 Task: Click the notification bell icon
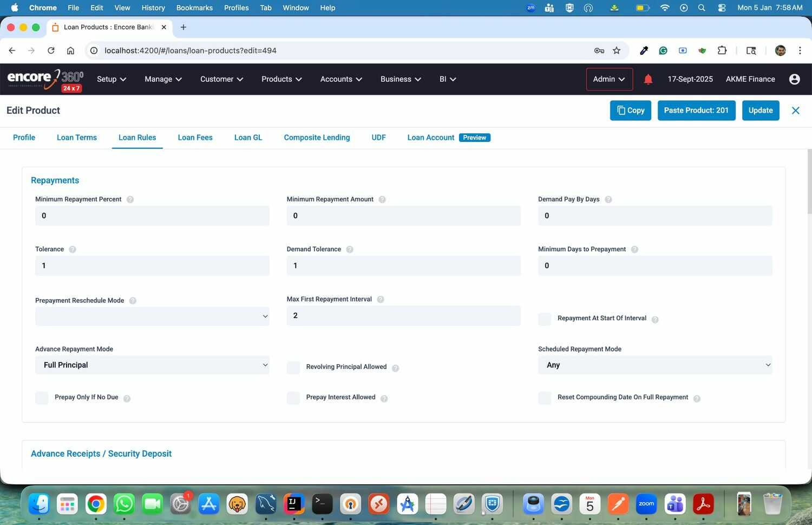point(648,79)
